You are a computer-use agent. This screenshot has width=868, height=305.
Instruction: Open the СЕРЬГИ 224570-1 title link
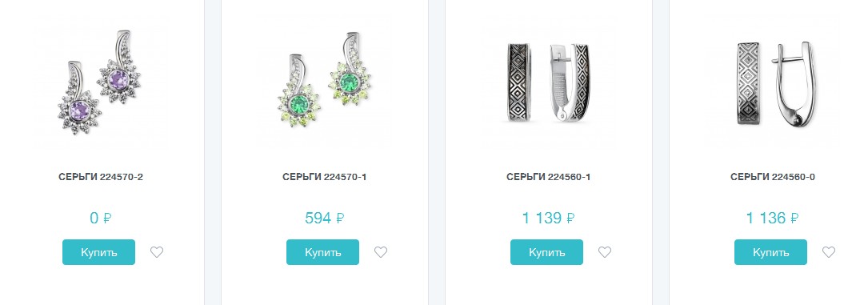pos(324,177)
